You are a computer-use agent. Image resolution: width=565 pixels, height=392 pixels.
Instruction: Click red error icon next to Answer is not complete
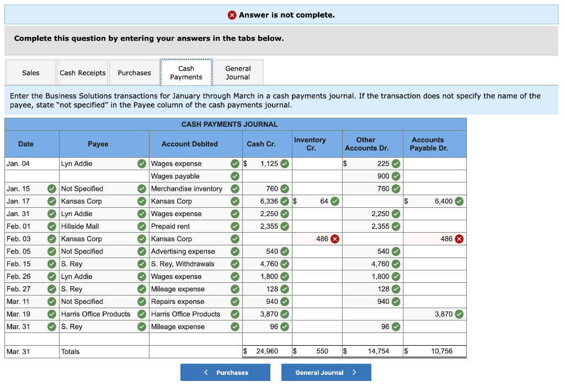(x=232, y=15)
